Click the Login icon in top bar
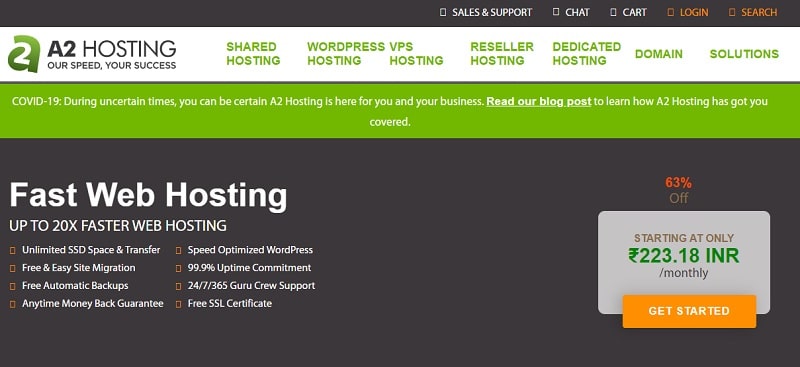Screen dimensions: 800x367 (x=671, y=12)
